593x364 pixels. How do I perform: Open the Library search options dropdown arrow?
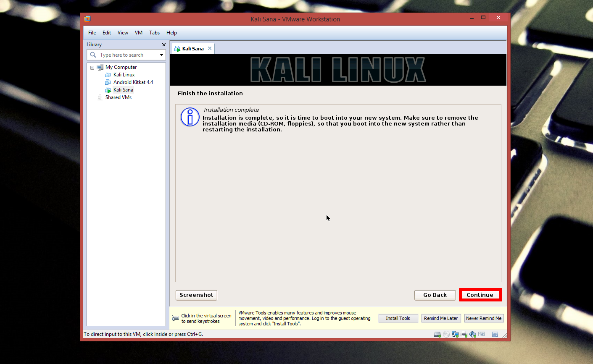tap(161, 55)
